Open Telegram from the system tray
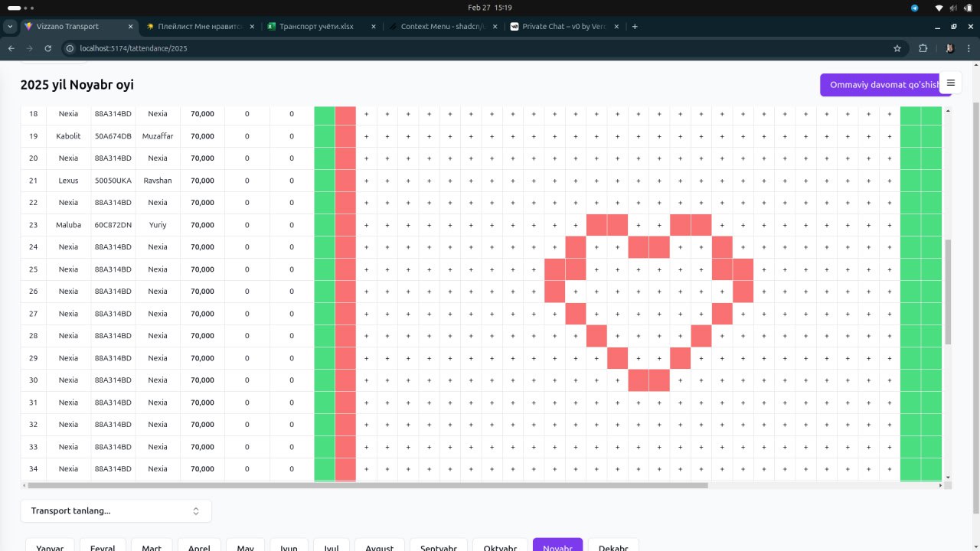Image resolution: width=980 pixels, height=551 pixels. tap(913, 7)
